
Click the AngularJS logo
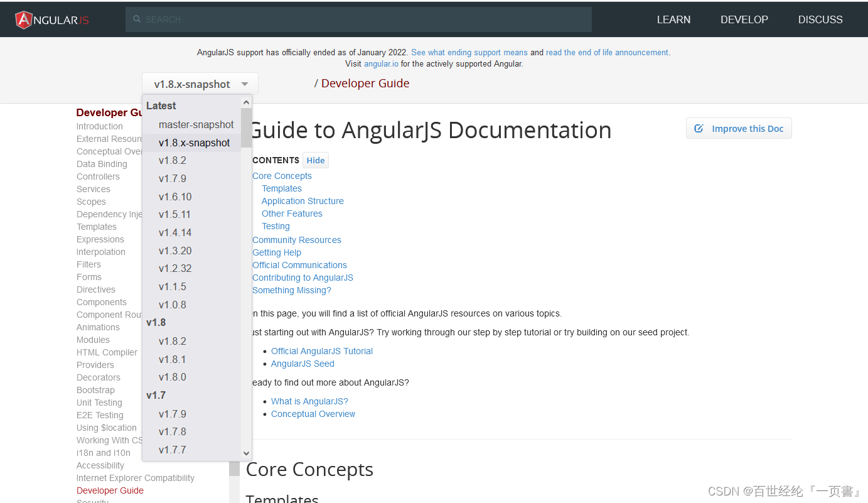click(x=52, y=19)
